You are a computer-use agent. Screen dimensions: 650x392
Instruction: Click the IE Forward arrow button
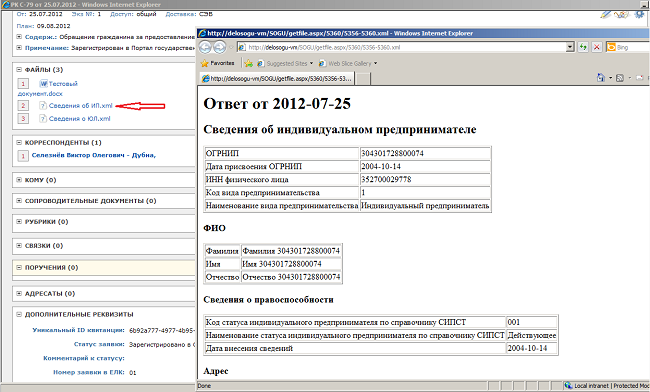[219, 47]
